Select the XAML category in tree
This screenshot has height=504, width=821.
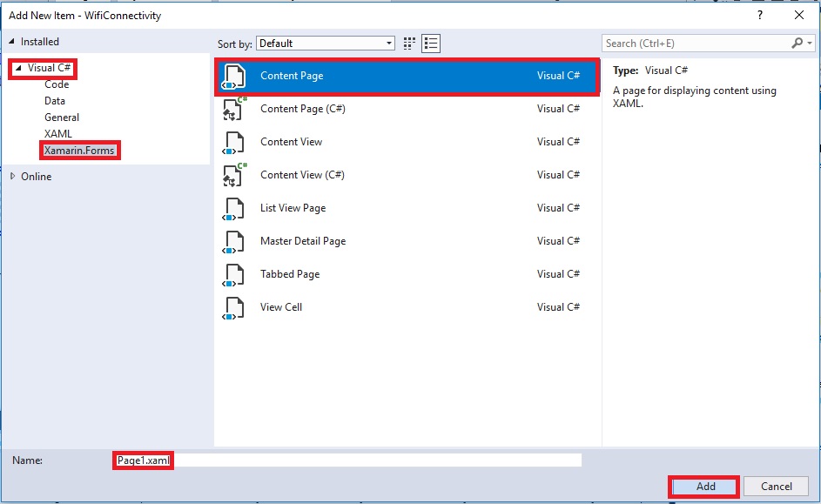coord(58,133)
